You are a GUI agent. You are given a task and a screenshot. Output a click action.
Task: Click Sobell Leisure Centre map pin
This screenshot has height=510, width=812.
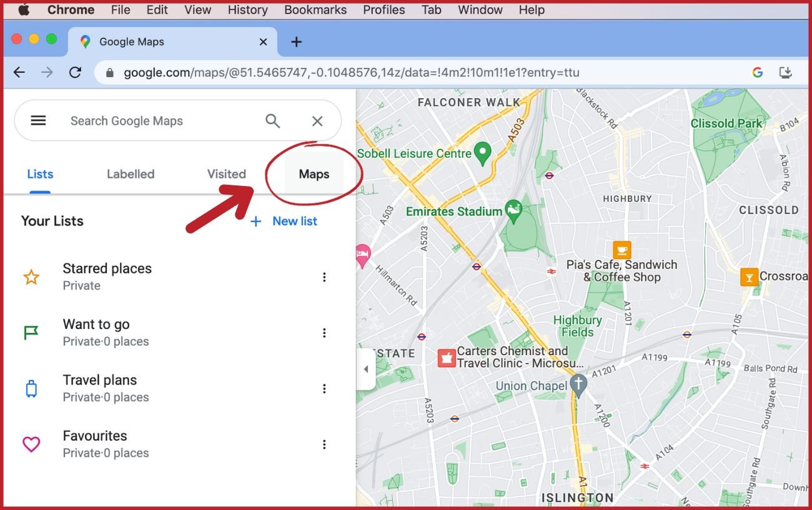pyautogui.click(x=482, y=152)
